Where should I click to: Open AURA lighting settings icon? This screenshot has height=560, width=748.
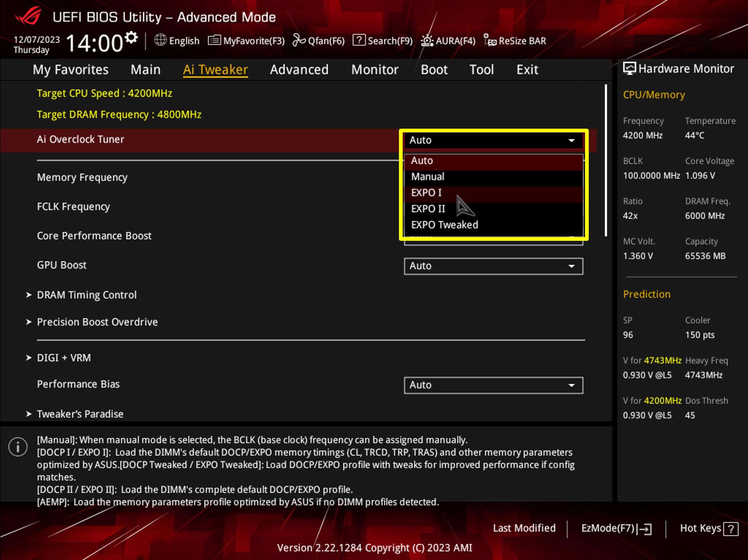(426, 40)
